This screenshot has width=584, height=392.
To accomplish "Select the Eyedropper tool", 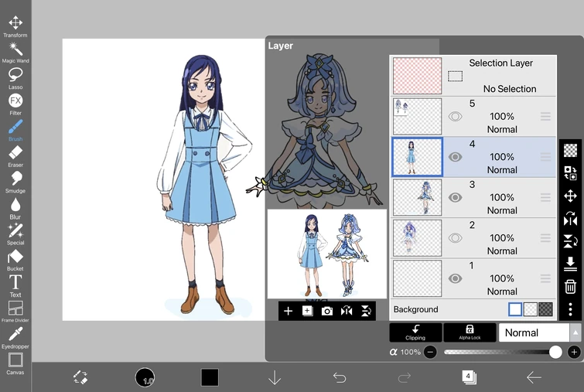I will (x=15, y=338).
